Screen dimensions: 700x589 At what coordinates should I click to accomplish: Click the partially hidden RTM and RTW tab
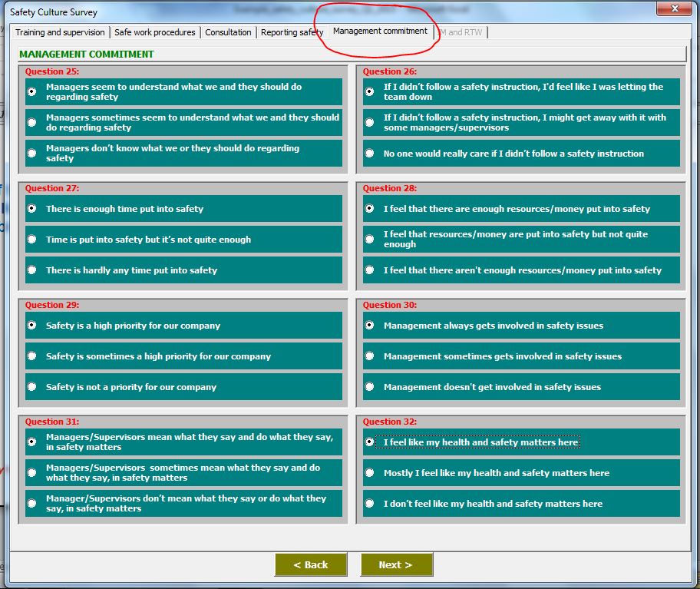point(462,32)
